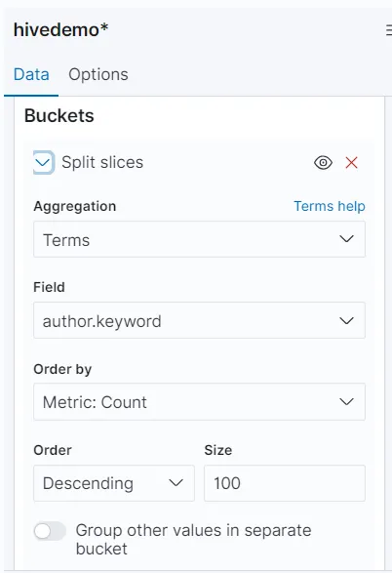Open the Terms help link

tap(330, 206)
